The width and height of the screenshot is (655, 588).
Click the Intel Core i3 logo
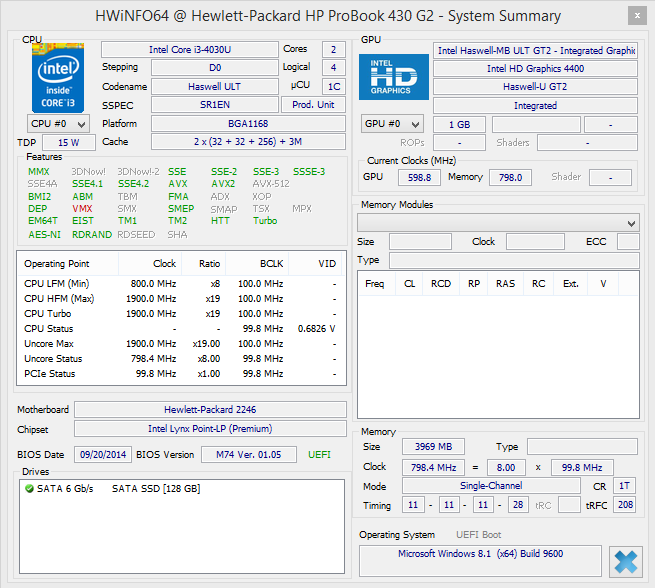58,77
